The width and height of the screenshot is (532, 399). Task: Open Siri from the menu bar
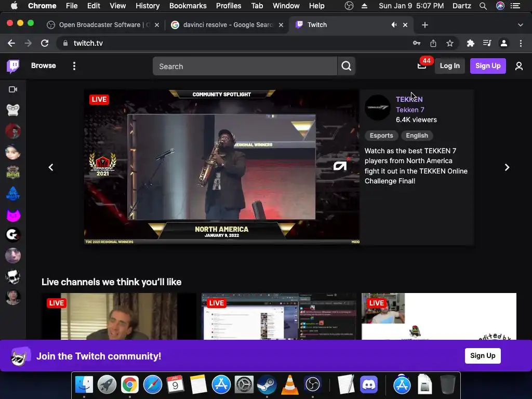pos(500,6)
